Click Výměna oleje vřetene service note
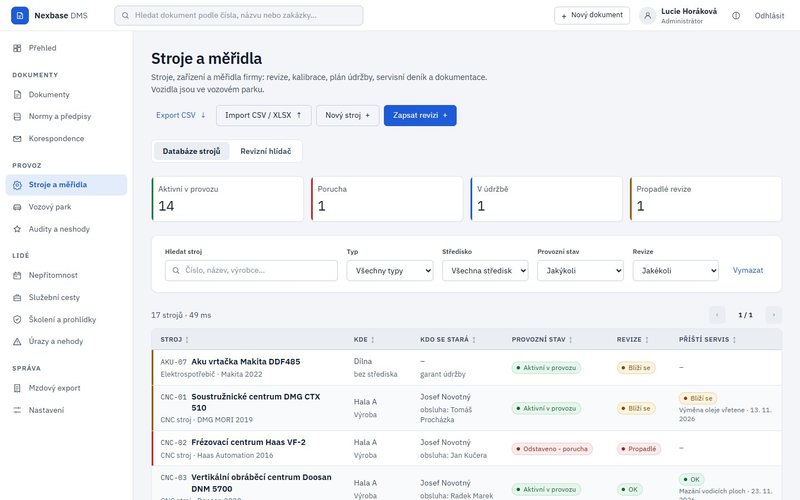This screenshot has width=800, height=500. tap(725, 414)
